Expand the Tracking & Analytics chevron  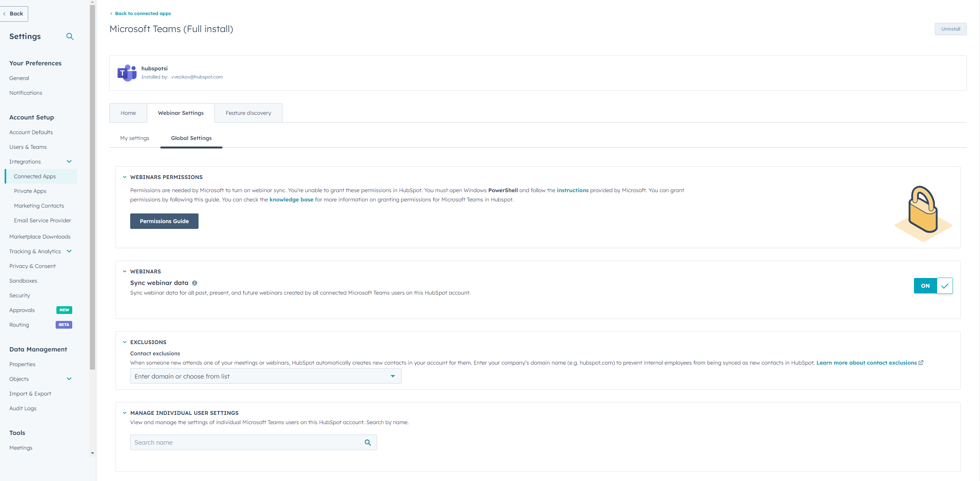[69, 251]
